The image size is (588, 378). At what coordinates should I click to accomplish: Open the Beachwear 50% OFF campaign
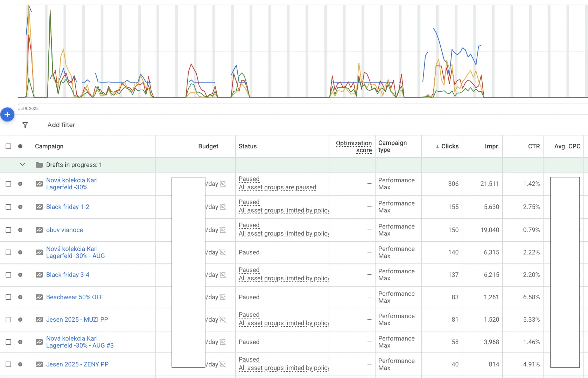(x=75, y=297)
